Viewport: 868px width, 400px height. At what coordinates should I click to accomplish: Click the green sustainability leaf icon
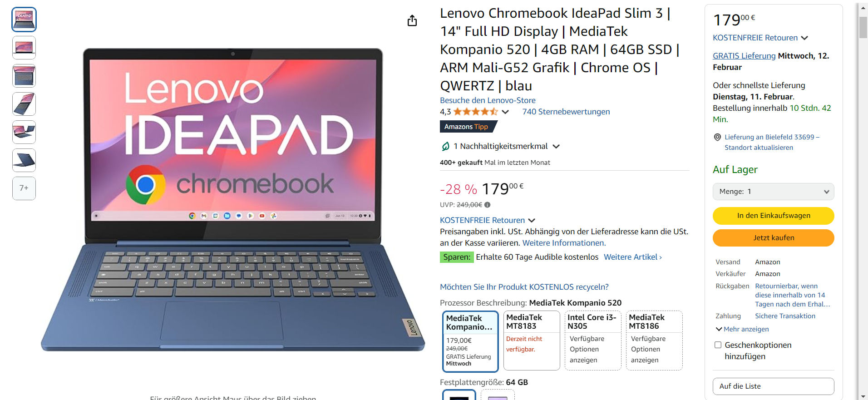point(445,146)
